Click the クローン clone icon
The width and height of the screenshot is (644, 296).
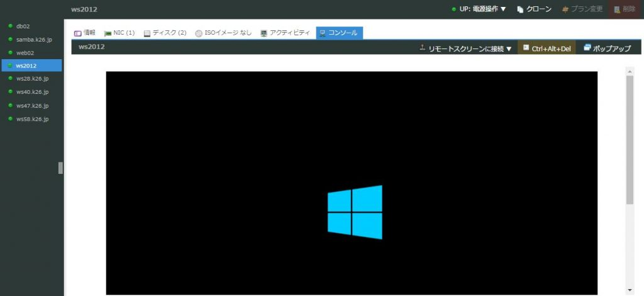tap(520, 9)
